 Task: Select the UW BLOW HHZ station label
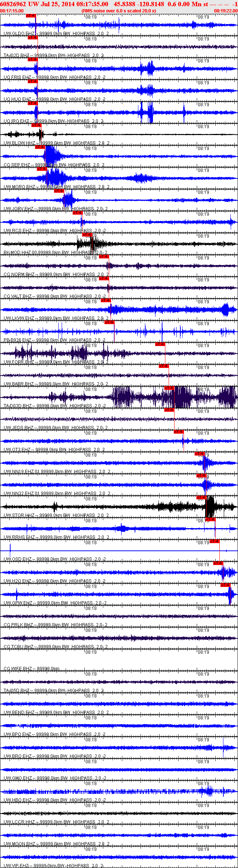pos(19,143)
